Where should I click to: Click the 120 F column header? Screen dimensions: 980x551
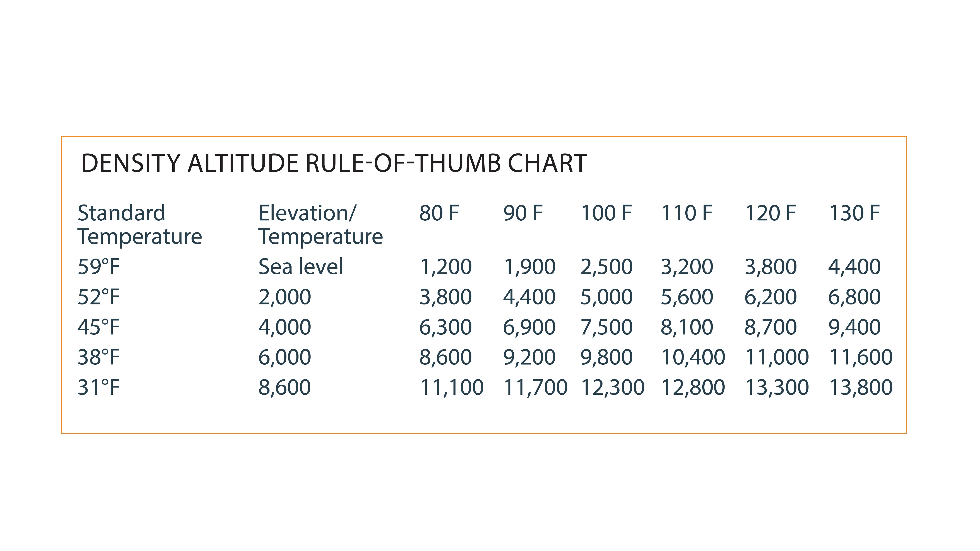tap(770, 213)
